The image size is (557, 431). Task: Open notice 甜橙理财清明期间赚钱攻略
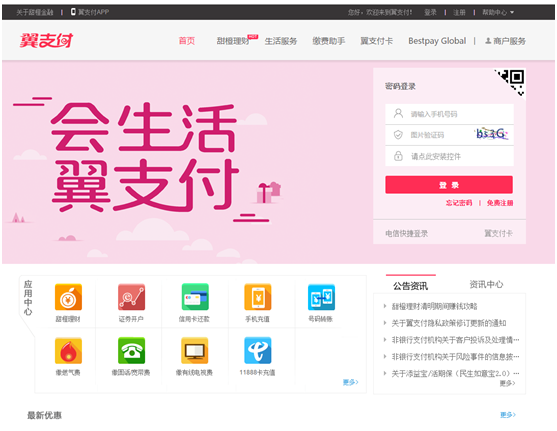coord(434,306)
